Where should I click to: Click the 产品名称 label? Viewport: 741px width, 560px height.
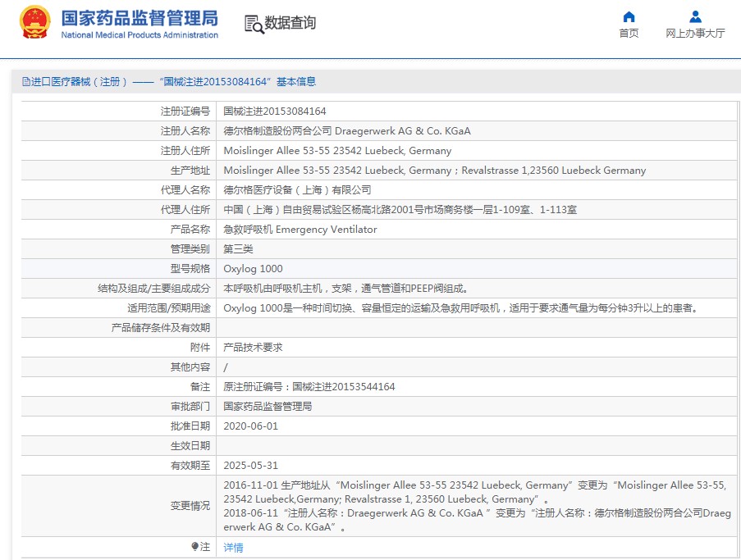point(190,230)
